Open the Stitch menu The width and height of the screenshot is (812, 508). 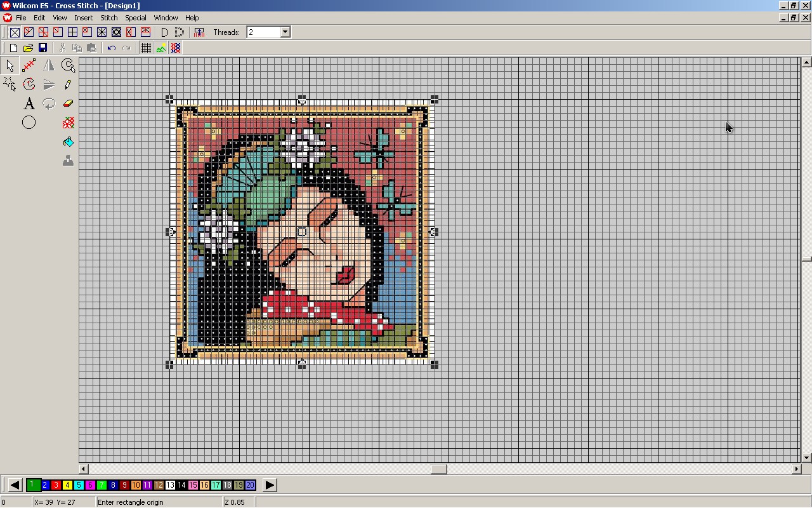(x=109, y=18)
